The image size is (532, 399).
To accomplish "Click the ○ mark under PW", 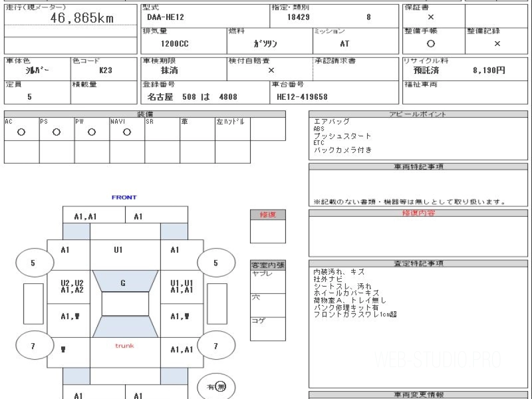I will tap(92, 132).
